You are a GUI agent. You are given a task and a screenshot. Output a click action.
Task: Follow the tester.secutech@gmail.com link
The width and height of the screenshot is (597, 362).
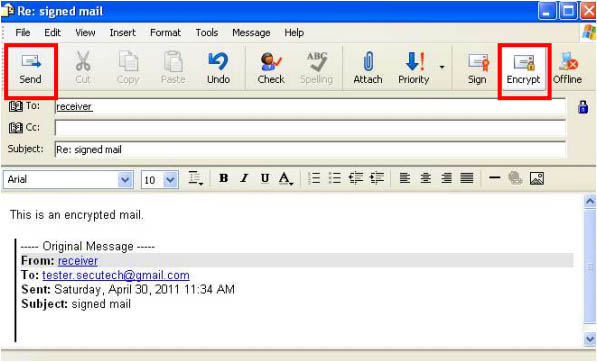click(x=116, y=275)
